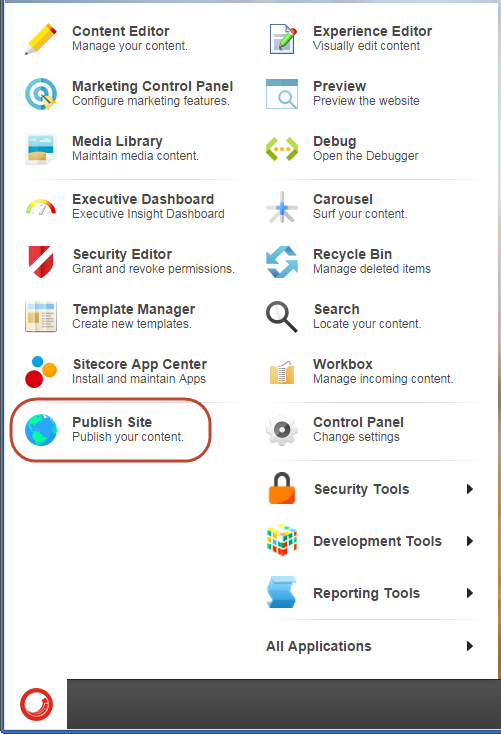The image size is (501, 734).
Task: Open All Applications menu item
Action: point(370,646)
